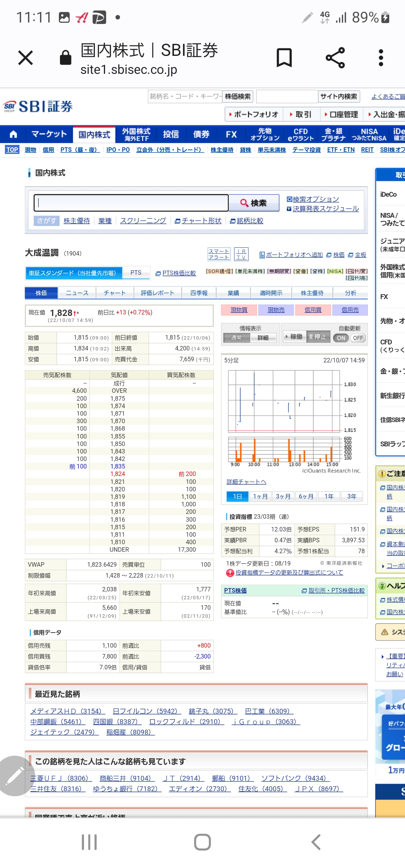Screen dimensions: 405x868
Task: Select PTS market tab
Action: (x=136, y=273)
